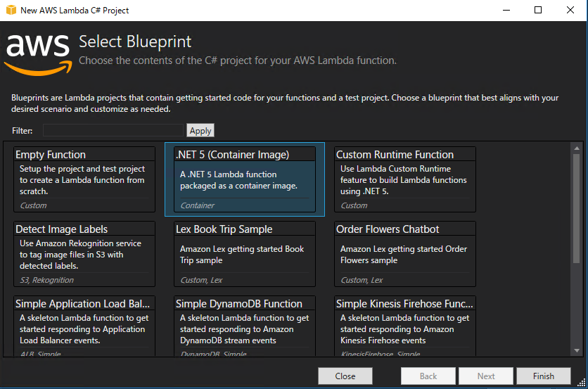
Task: Click the blueprint list scroll-up arrow
Action: [x=577, y=148]
